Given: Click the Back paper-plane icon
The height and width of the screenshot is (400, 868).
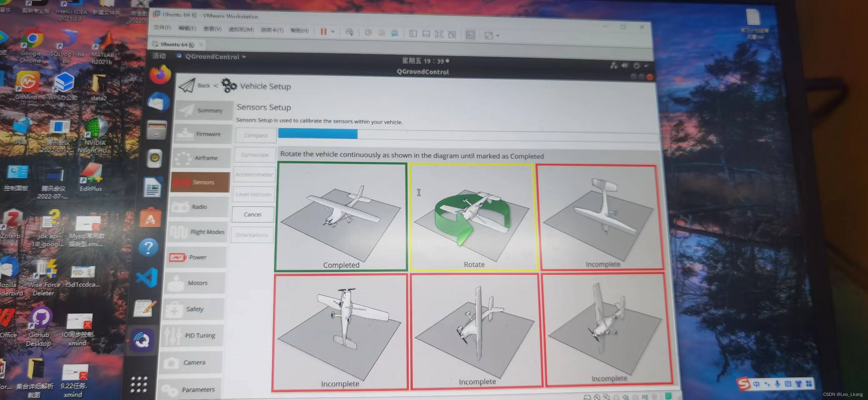Looking at the screenshot, I should click(x=187, y=86).
